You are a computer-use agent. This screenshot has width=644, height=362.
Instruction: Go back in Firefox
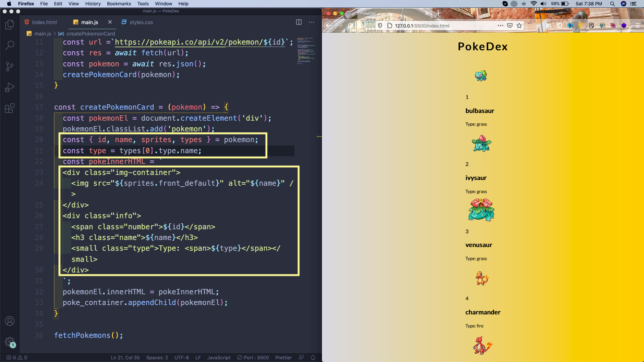[x=329, y=25]
